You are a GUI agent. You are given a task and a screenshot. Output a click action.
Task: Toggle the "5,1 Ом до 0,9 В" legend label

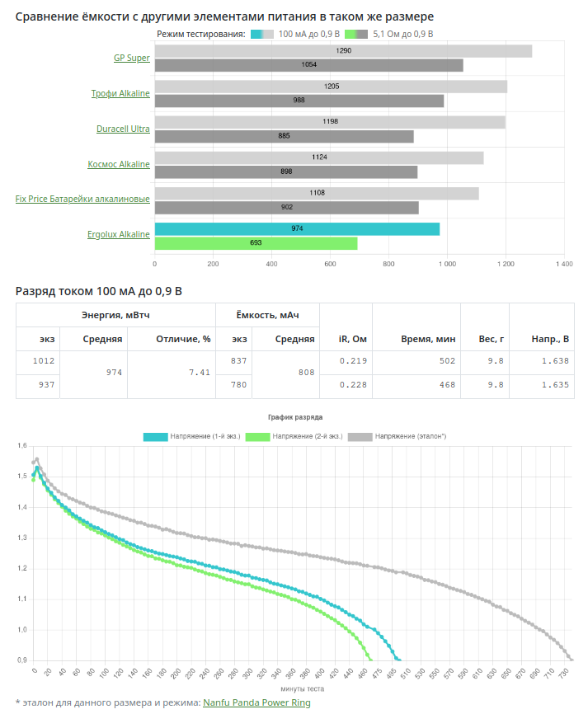coord(403,35)
